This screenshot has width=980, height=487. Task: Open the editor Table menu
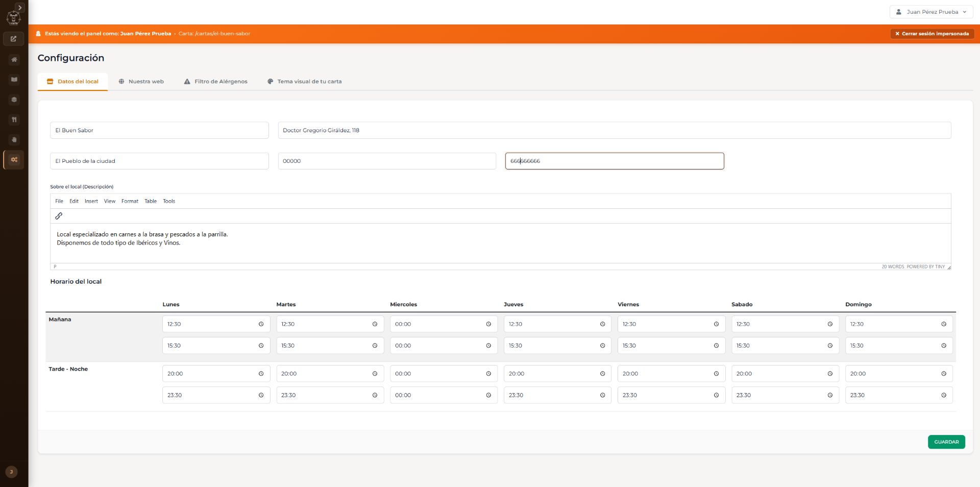(151, 201)
